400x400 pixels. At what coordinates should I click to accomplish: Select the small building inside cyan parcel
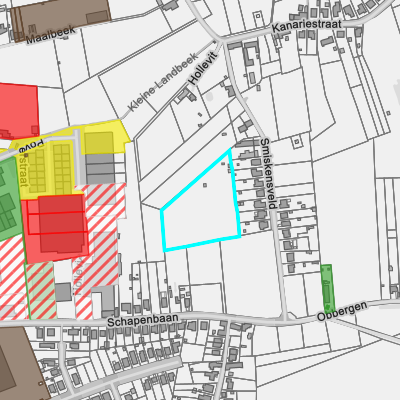[x=205, y=185]
